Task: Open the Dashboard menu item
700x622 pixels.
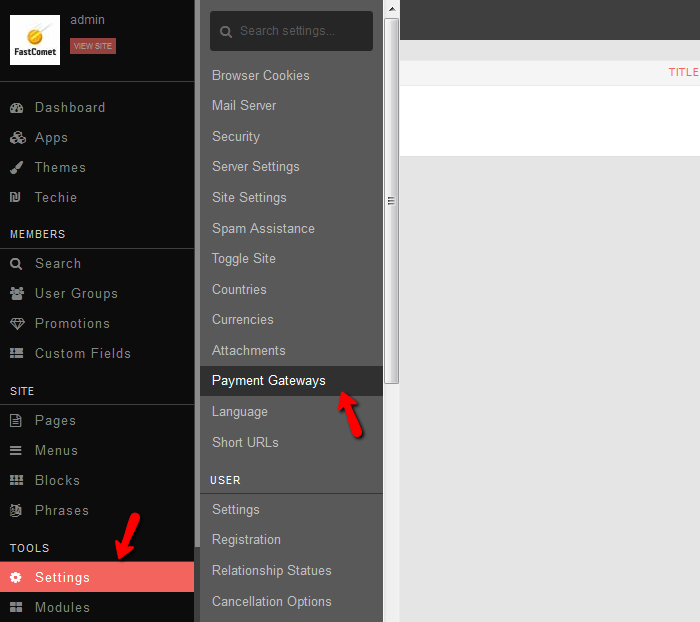Action: [x=97, y=108]
